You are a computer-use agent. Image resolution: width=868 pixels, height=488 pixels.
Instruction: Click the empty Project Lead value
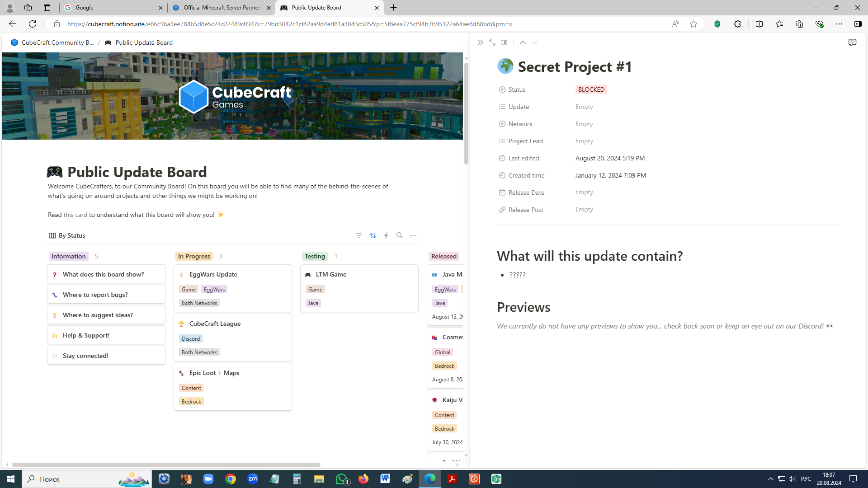tap(584, 141)
